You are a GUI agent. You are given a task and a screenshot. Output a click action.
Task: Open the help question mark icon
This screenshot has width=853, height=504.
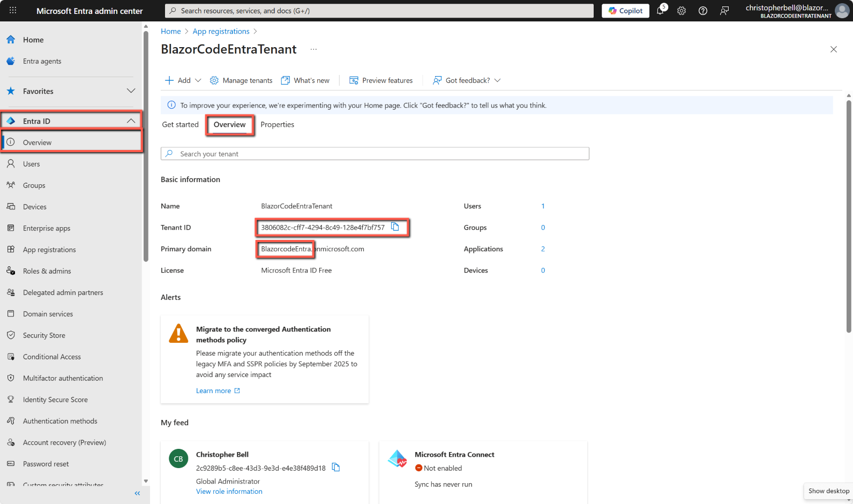click(x=703, y=11)
